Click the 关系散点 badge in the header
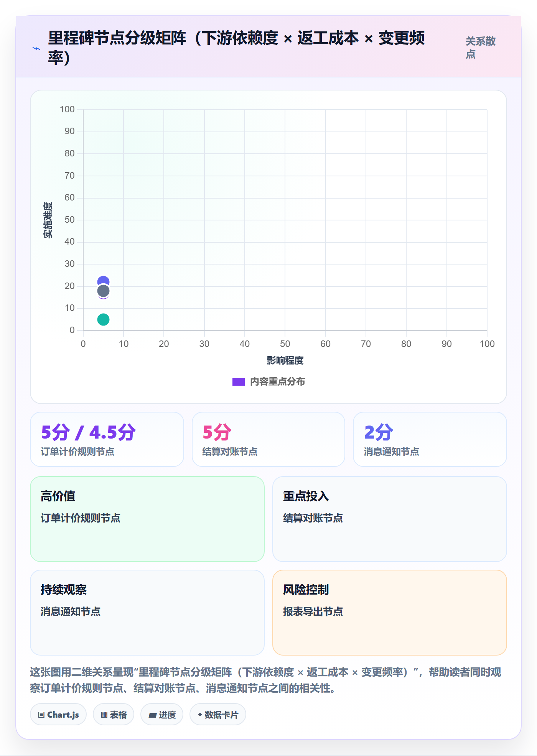Image resolution: width=537 pixels, height=756 pixels. [481, 48]
